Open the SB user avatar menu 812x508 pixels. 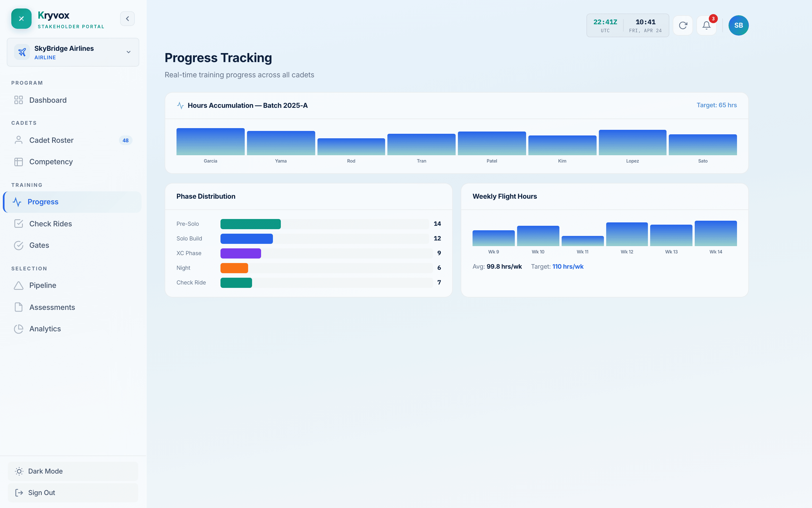[x=738, y=25]
